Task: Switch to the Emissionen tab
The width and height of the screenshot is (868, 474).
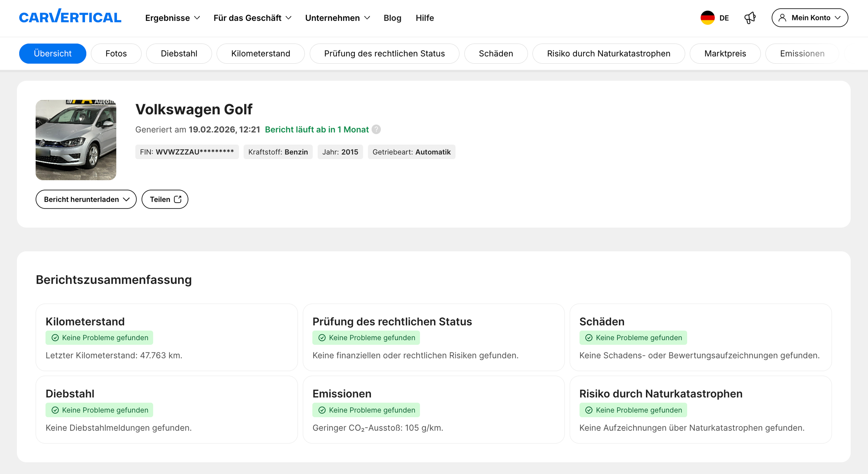Action: [802, 54]
